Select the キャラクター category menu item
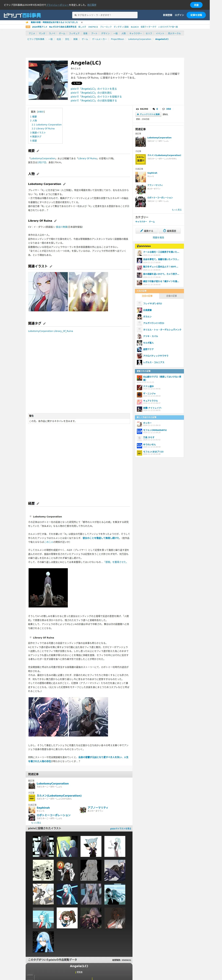 pos(136,33)
